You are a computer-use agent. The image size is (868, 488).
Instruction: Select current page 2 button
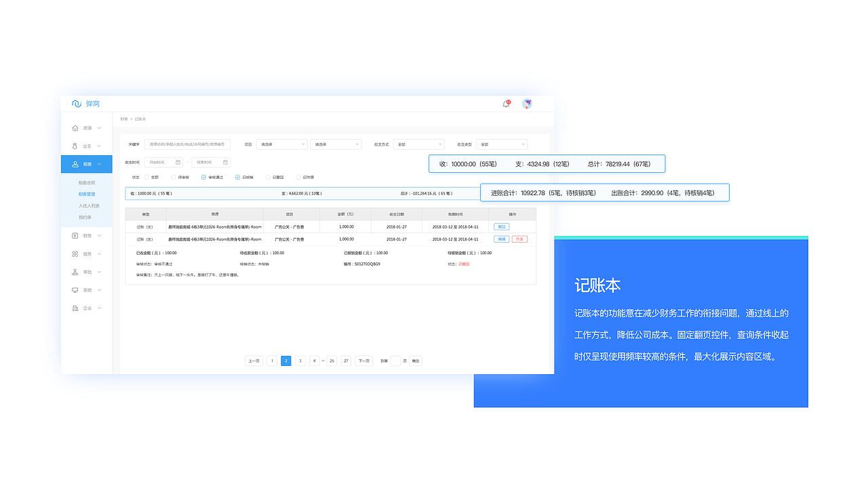pos(286,361)
